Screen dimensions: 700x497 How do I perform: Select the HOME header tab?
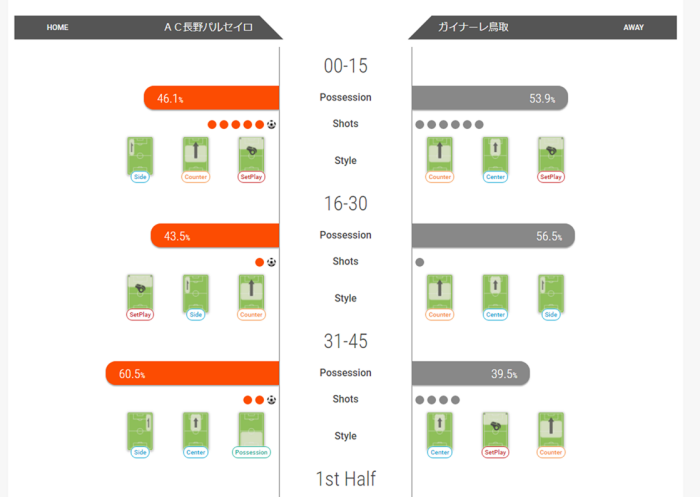(x=58, y=28)
